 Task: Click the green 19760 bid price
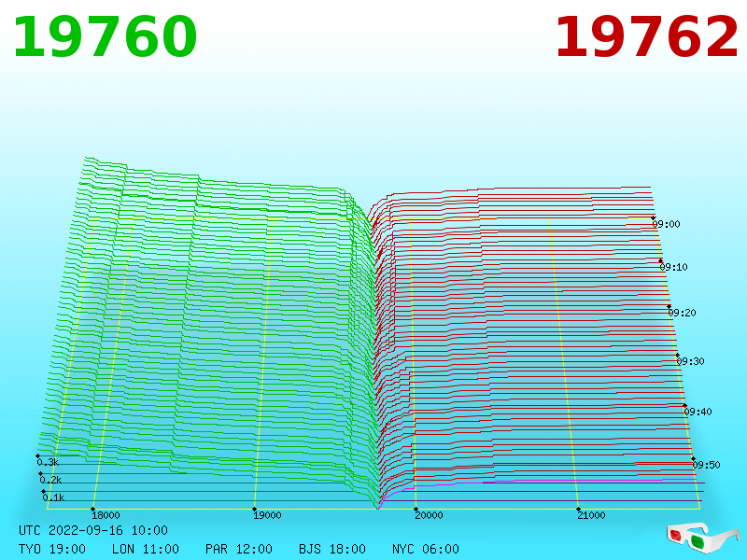pyautogui.click(x=105, y=37)
